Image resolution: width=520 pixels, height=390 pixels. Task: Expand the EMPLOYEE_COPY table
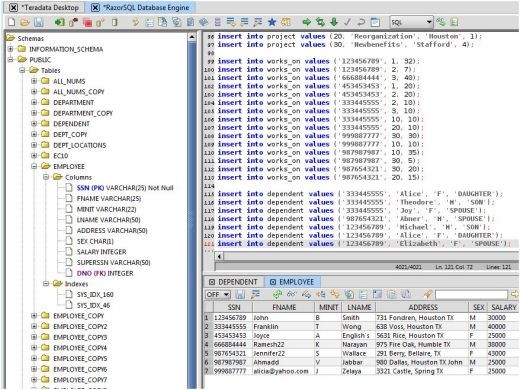click(x=34, y=316)
